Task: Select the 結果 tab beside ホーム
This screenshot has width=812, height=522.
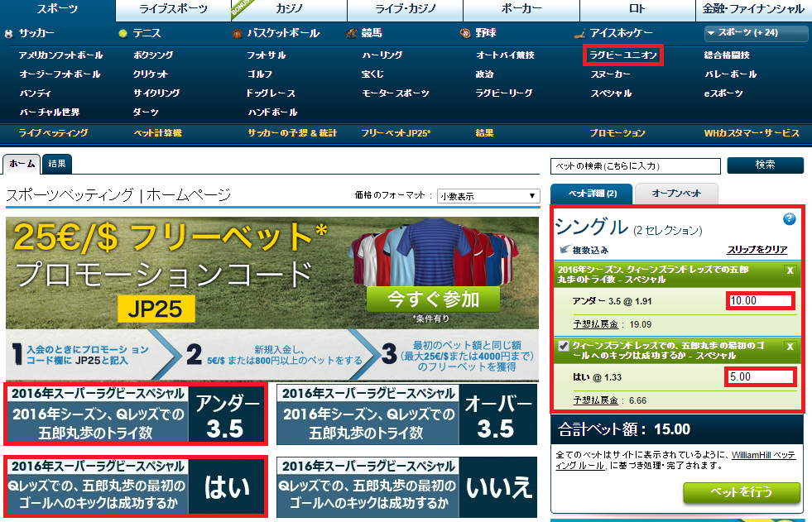Action: click(x=57, y=164)
